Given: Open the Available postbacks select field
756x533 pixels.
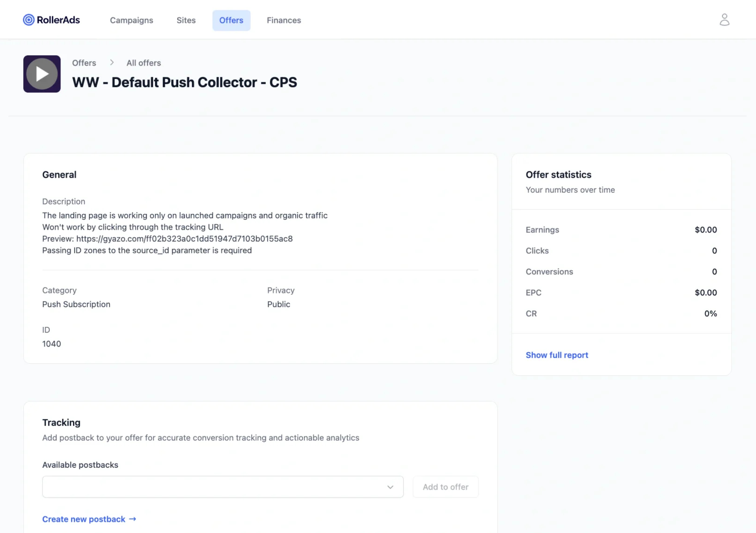Looking at the screenshot, I should (x=223, y=486).
